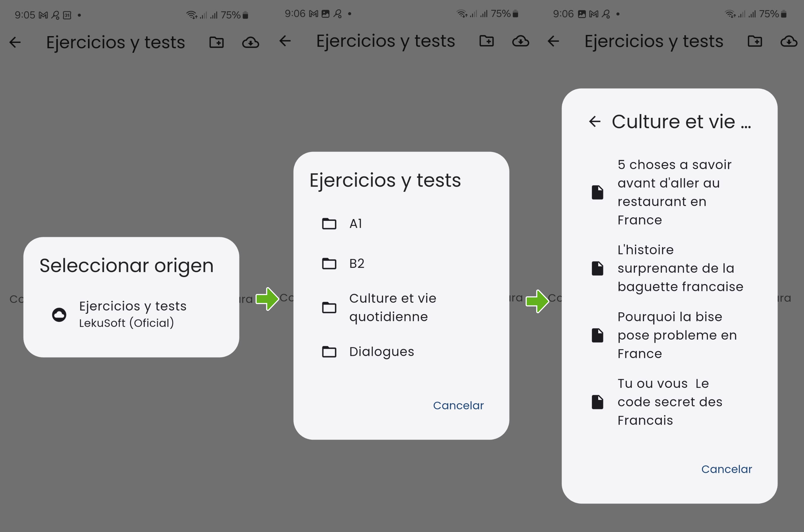
Task: Select '5 choses a savoir' file
Action: 669,192
